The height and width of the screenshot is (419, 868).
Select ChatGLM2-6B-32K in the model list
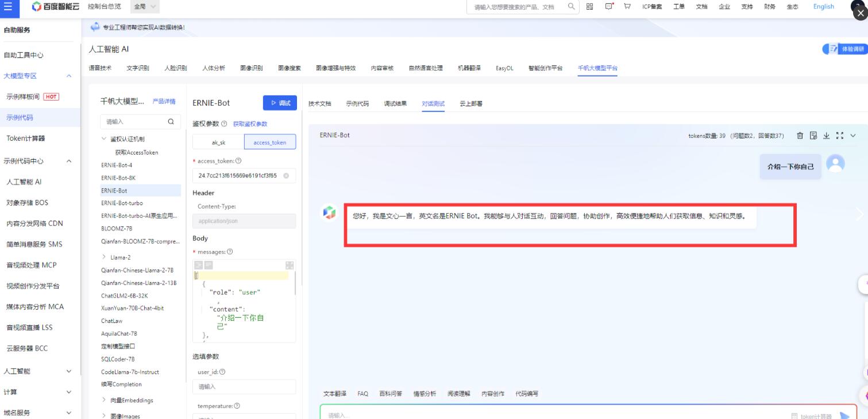(124, 295)
